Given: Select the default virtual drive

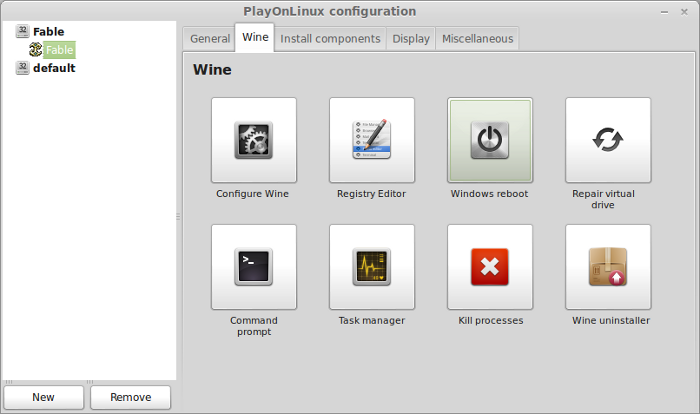Looking at the screenshot, I should coord(54,68).
